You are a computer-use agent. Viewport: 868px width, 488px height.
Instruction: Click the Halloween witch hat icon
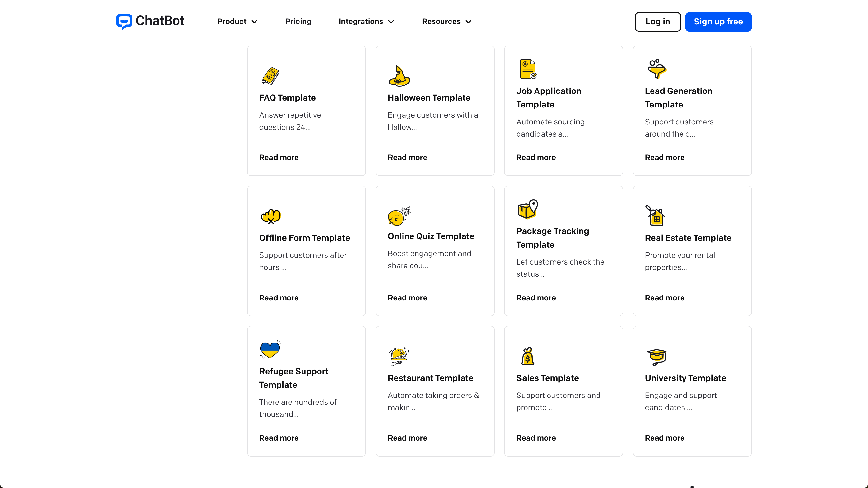click(x=399, y=76)
